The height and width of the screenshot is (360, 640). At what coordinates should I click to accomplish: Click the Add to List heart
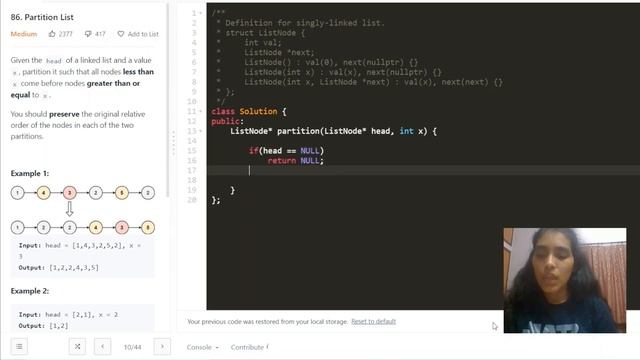121,34
